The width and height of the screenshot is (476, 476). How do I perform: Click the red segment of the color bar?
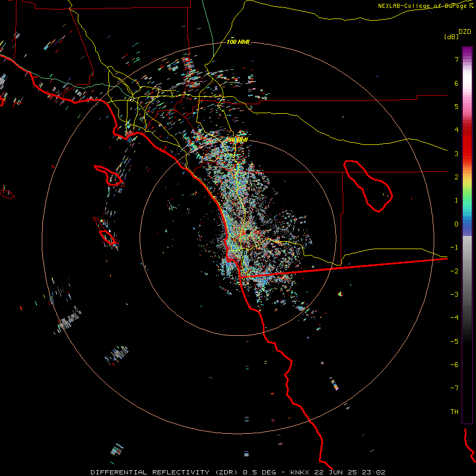tap(467, 144)
